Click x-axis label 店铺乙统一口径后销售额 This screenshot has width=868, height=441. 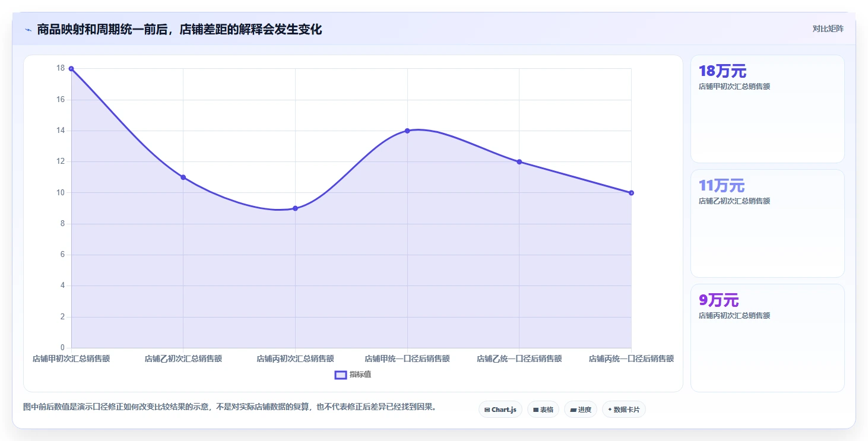[519, 358]
